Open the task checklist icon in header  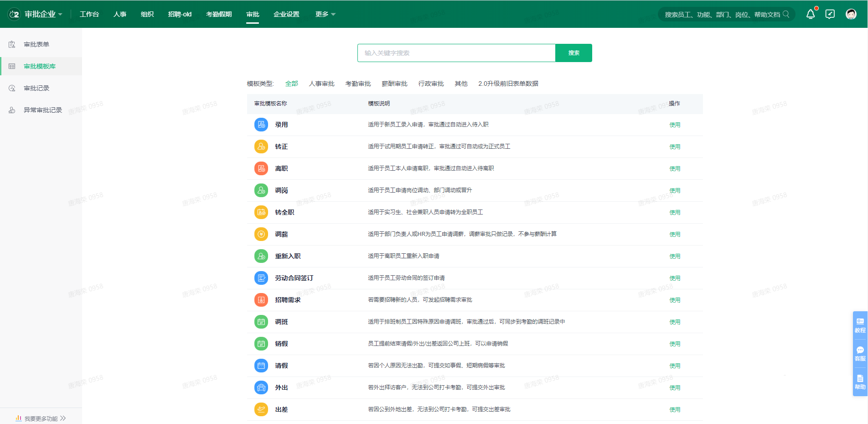[x=830, y=14]
